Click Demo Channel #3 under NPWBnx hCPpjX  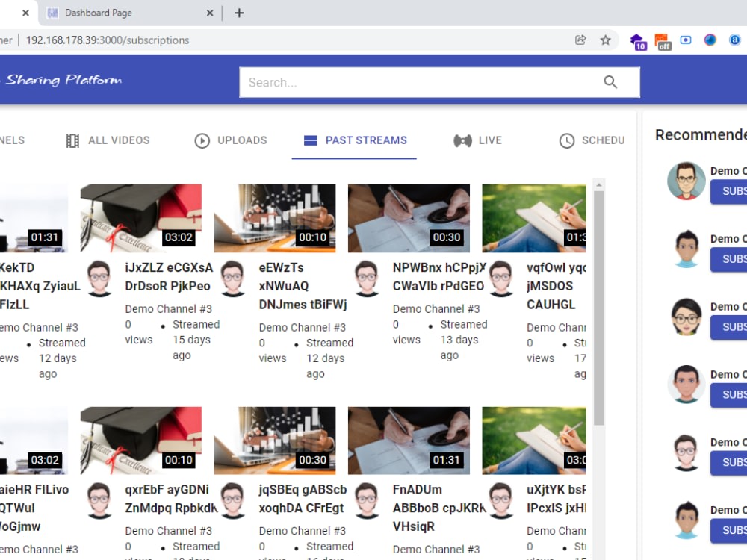(x=436, y=309)
